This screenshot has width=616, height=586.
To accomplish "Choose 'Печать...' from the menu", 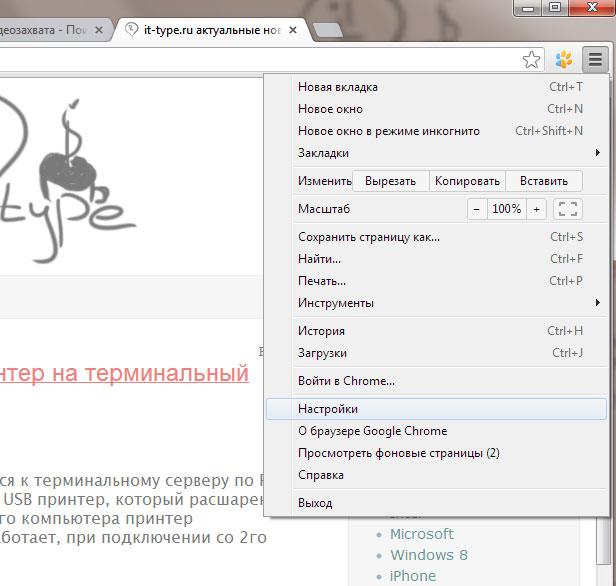I will (x=436, y=281).
